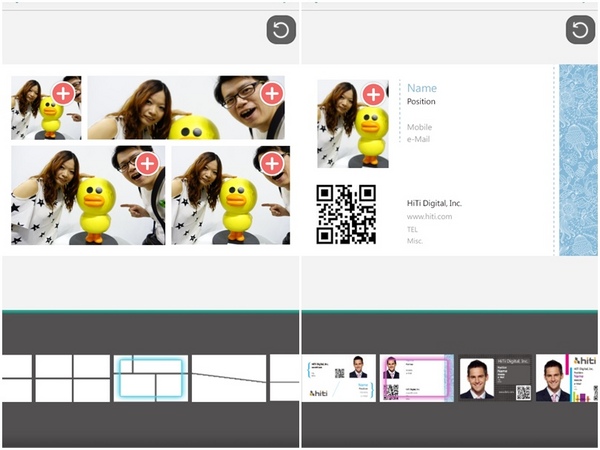The height and width of the screenshot is (450, 600).
Task: Select the dark gray business card template
Action: [495, 379]
